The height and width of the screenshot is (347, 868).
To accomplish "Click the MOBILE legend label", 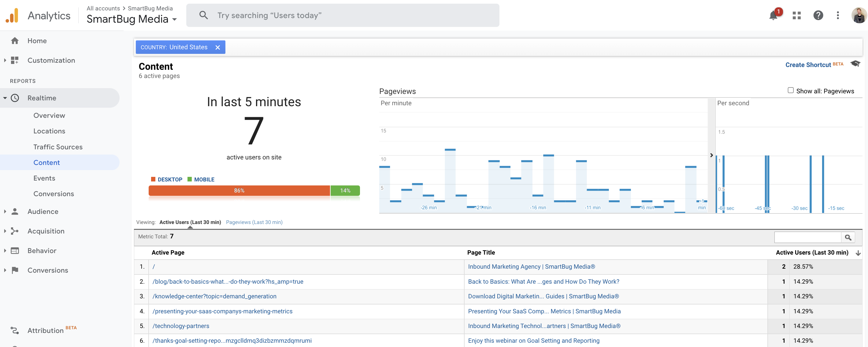I will click(x=204, y=179).
